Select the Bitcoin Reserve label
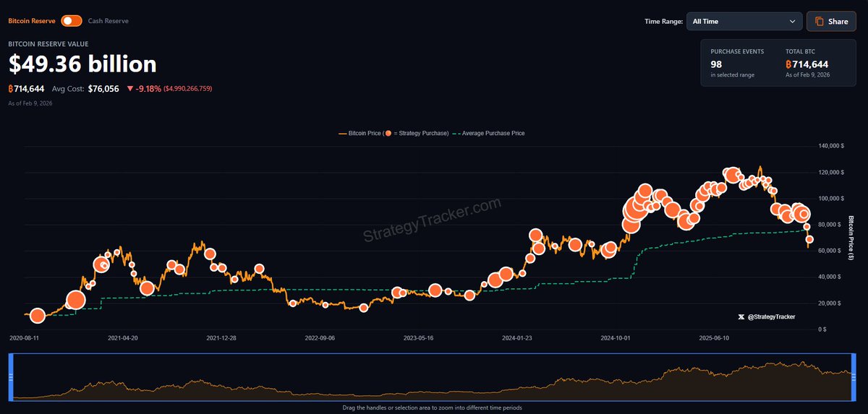 (32, 21)
